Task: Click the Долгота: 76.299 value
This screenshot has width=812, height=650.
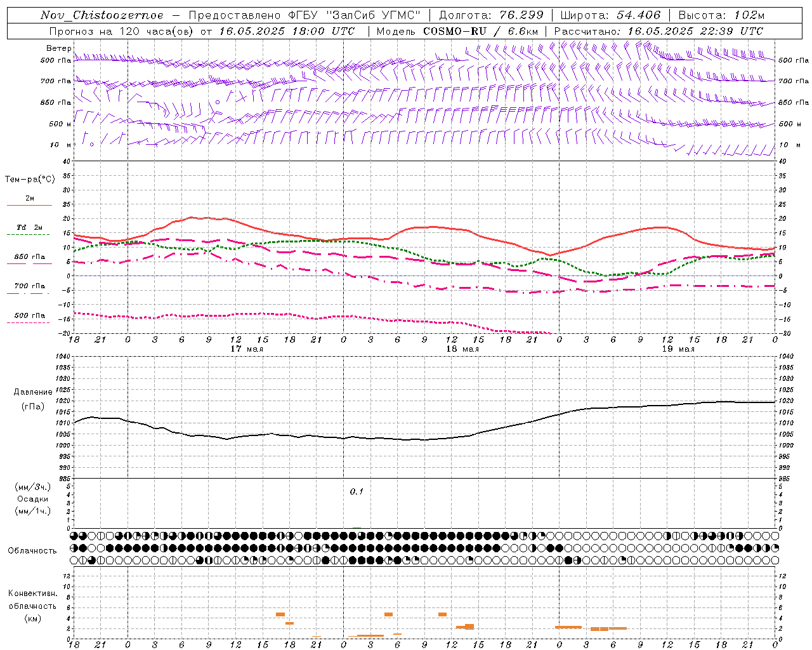Action: pos(492,15)
